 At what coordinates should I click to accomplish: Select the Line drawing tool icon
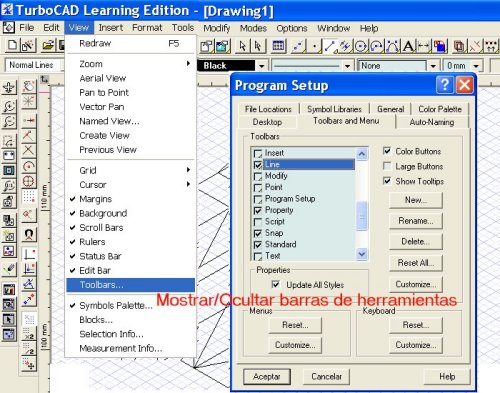[x=329, y=46]
